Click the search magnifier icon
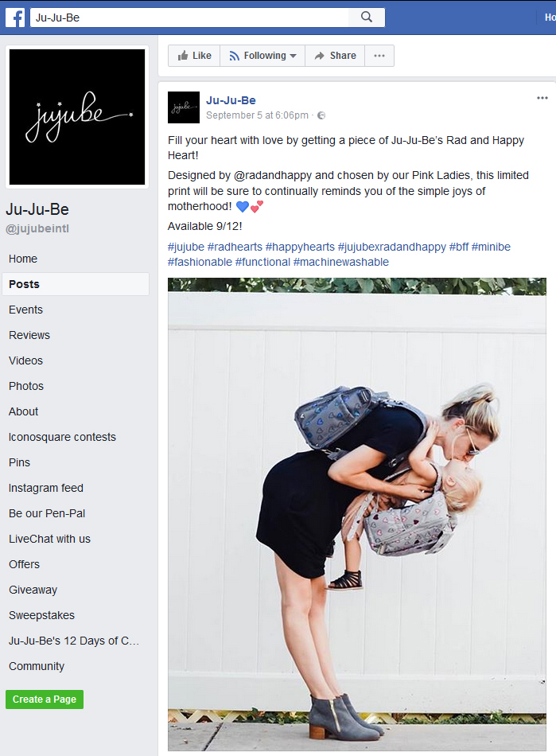The width and height of the screenshot is (556, 756). [367, 18]
